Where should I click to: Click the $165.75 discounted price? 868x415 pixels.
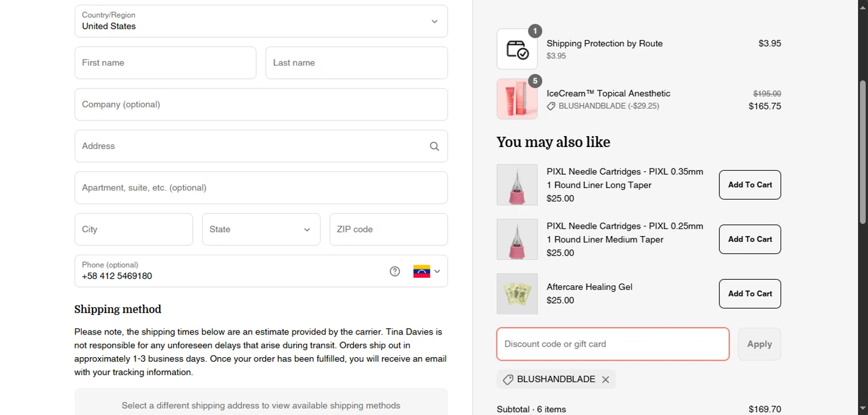(x=764, y=106)
